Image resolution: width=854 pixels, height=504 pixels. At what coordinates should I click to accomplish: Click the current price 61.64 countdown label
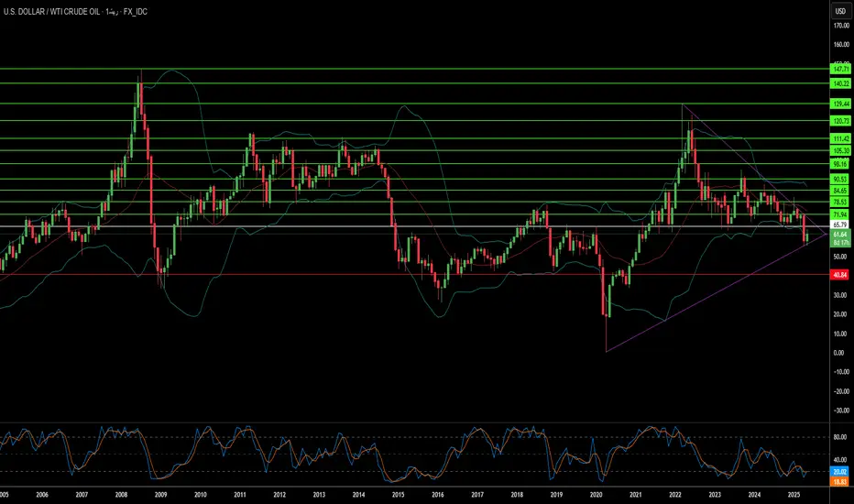tap(841, 238)
